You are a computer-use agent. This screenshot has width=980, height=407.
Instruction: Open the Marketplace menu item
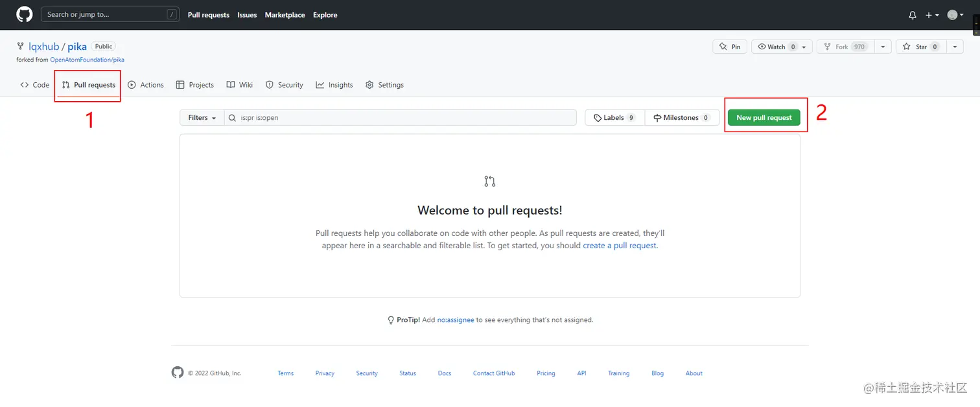pyautogui.click(x=285, y=14)
